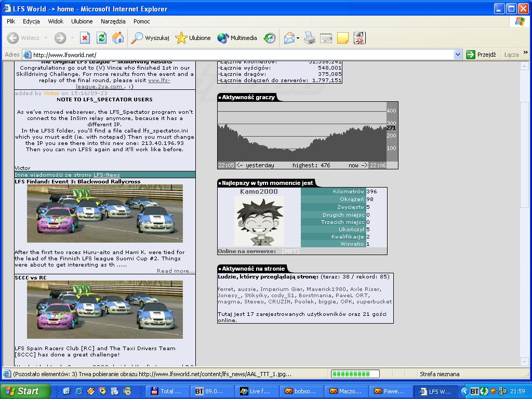This screenshot has width=532, height=399.
Task: Click the Start button
Action: 25,391
